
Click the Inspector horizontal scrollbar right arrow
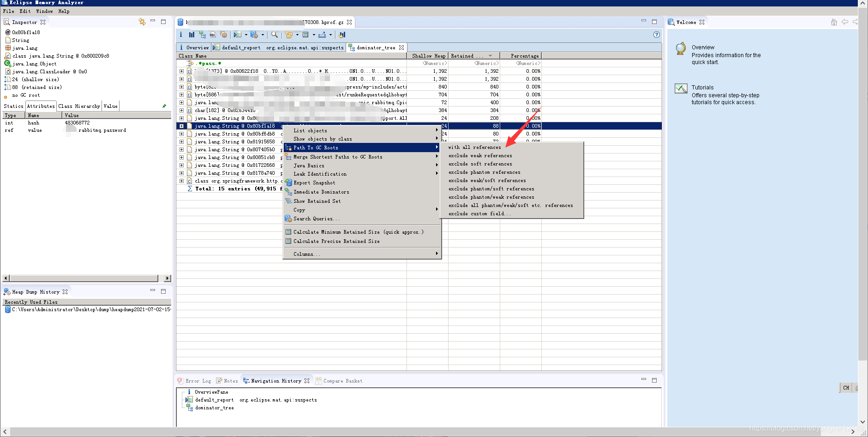click(168, 278)
